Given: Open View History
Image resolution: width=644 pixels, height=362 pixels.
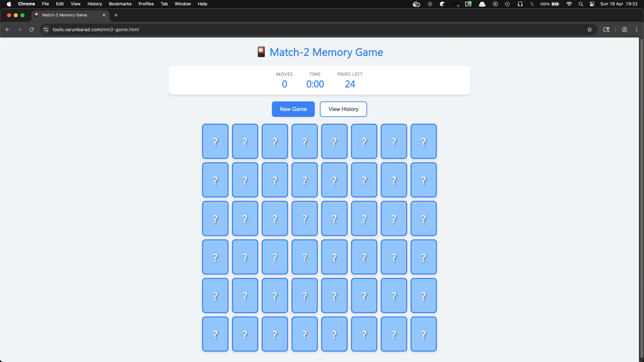Looking at the screenshot, I should click(343, 109).
